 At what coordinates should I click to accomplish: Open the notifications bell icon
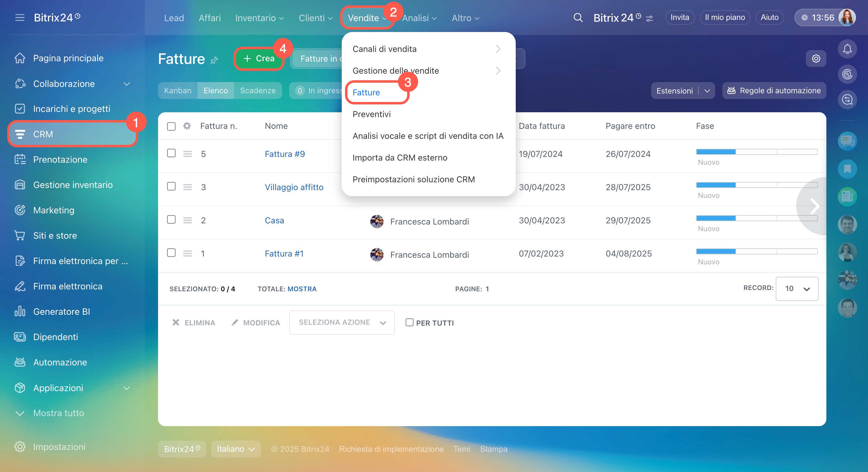(x=847, y=49)
